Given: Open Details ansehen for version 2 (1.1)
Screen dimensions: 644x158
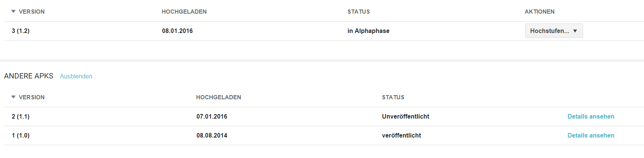Looking at the screenshot, I should (591, 117).
